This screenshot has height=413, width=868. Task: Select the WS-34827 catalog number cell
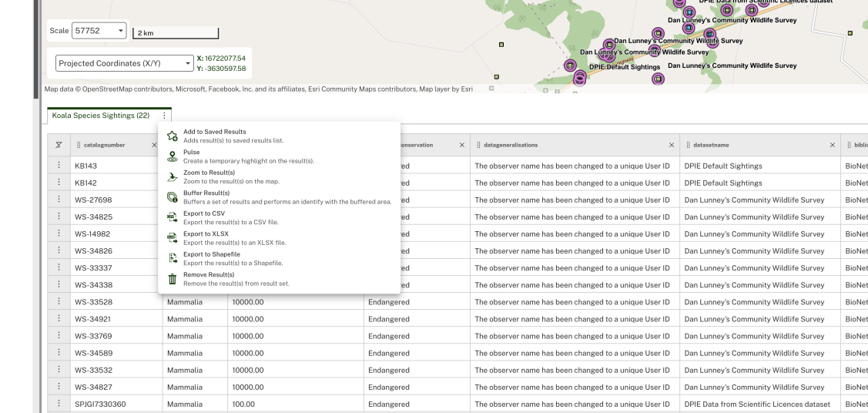pyautogui.click(x=116, y=387)
